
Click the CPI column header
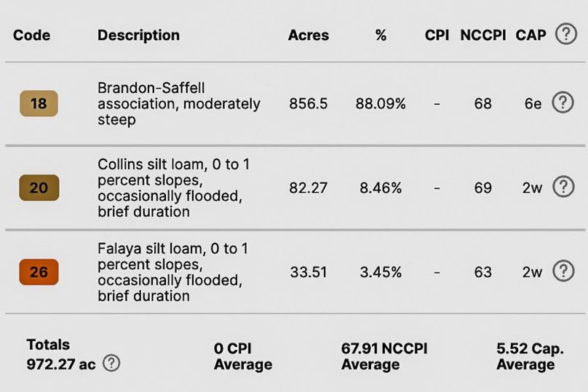coord(437,35)
